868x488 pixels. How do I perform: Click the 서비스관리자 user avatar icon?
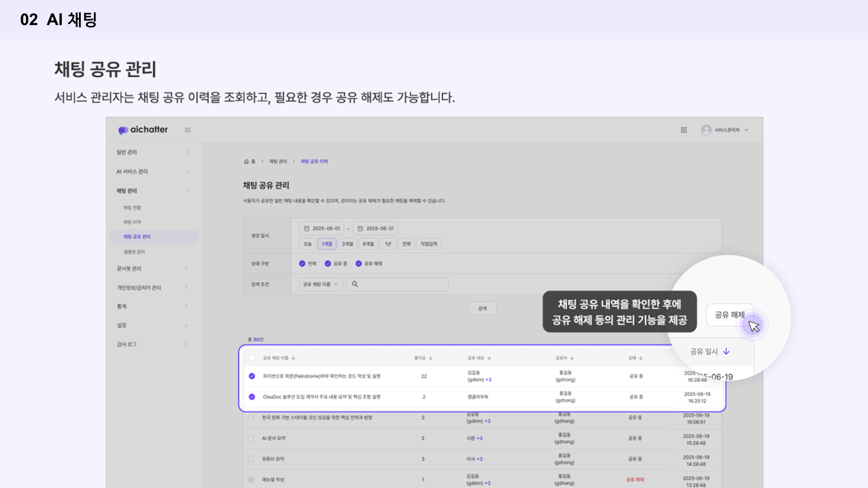[x=706, y=130]
